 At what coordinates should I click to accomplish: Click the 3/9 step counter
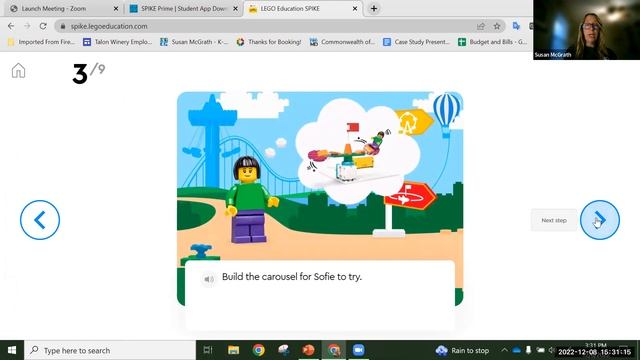pos(89,73)
